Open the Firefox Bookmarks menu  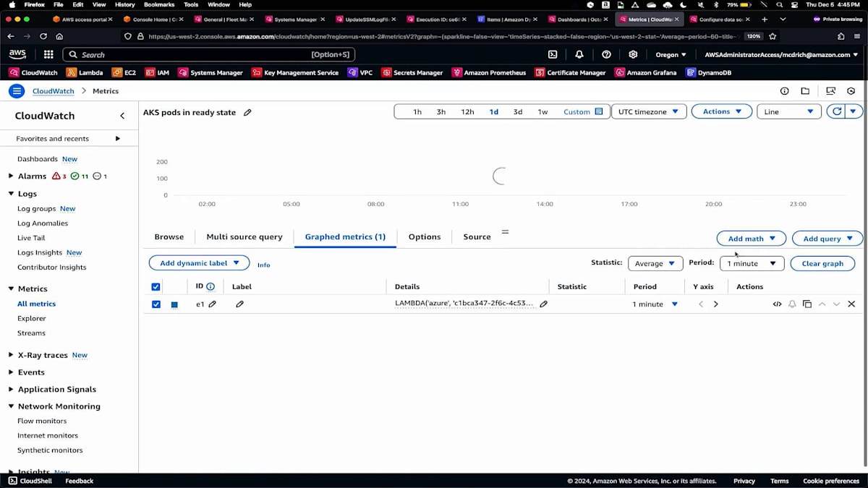tap(159, 4)
